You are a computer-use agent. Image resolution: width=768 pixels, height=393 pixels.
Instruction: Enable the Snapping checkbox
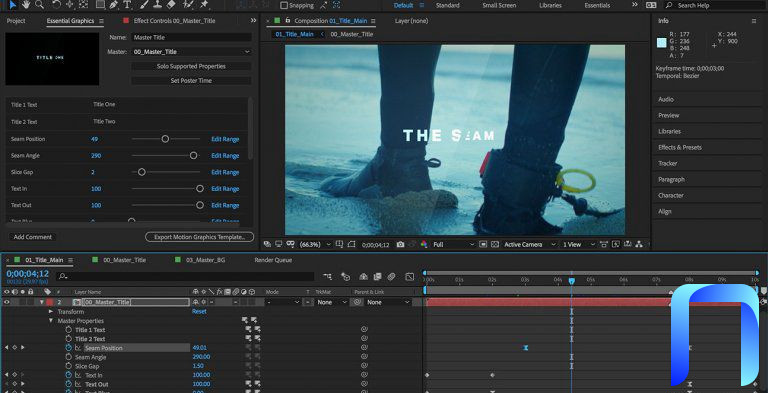click(x=284, y=5)
